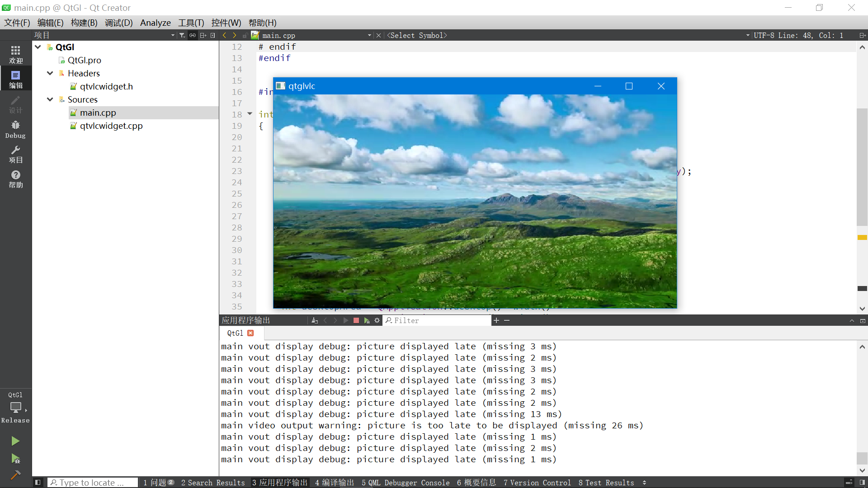The image size is (868, 488).
Task: Select the 应用程序输出 output tab
Action: click(x=245, y=320)
